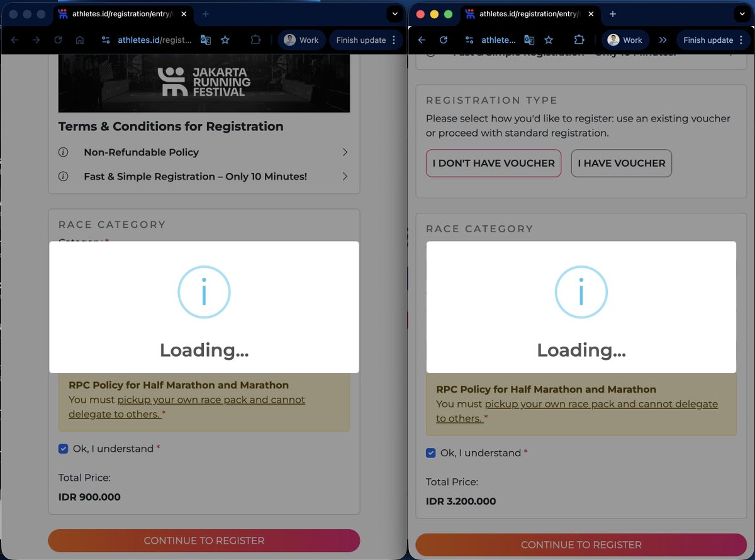Open site info icon in right window address bar
755x560 pixels.
point(469,40)
